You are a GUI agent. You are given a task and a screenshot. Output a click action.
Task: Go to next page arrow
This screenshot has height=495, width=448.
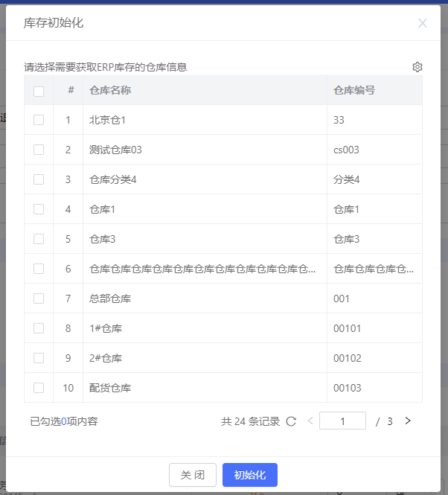tap(408, 421)
